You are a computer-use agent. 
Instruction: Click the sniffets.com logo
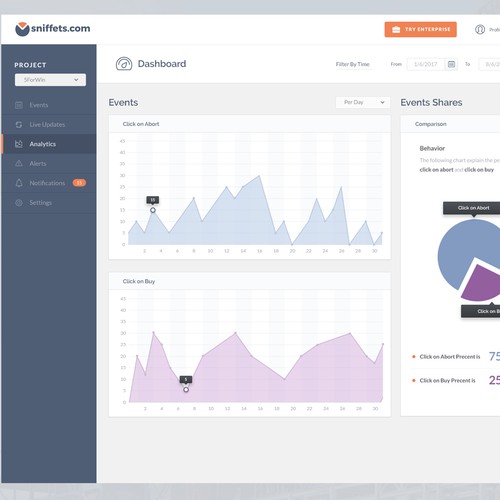point(53,29)
